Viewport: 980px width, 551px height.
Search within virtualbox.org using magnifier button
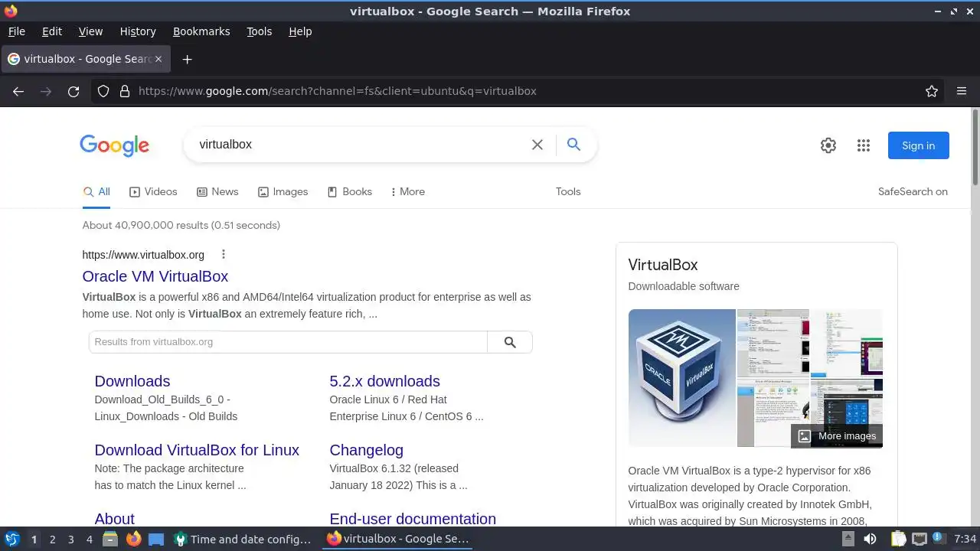(510, 342)
